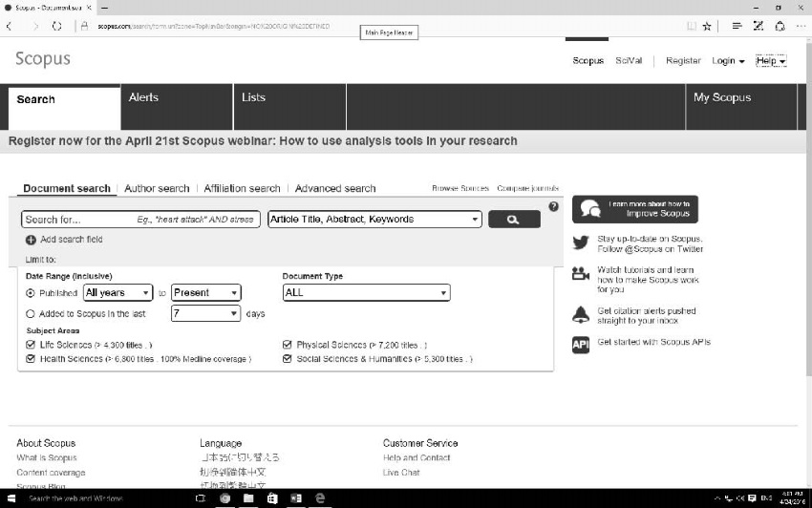Click the Twitter bird icon

tap(581, 243)
